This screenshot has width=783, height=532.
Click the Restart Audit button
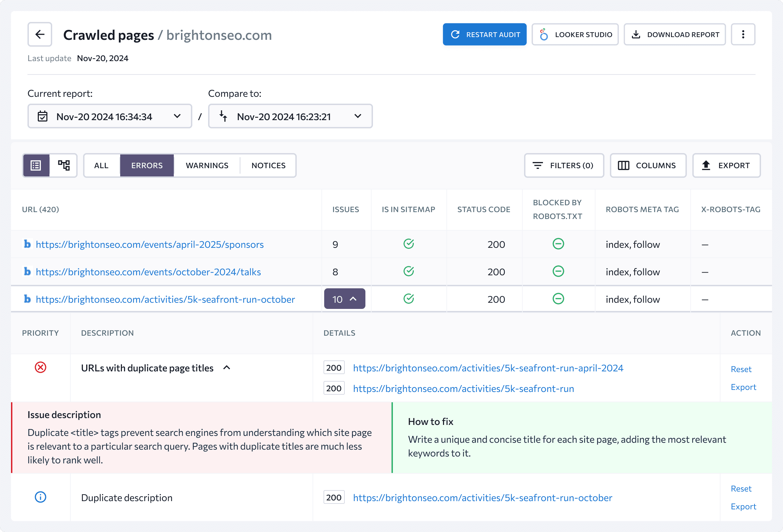(x=485, y=34)
